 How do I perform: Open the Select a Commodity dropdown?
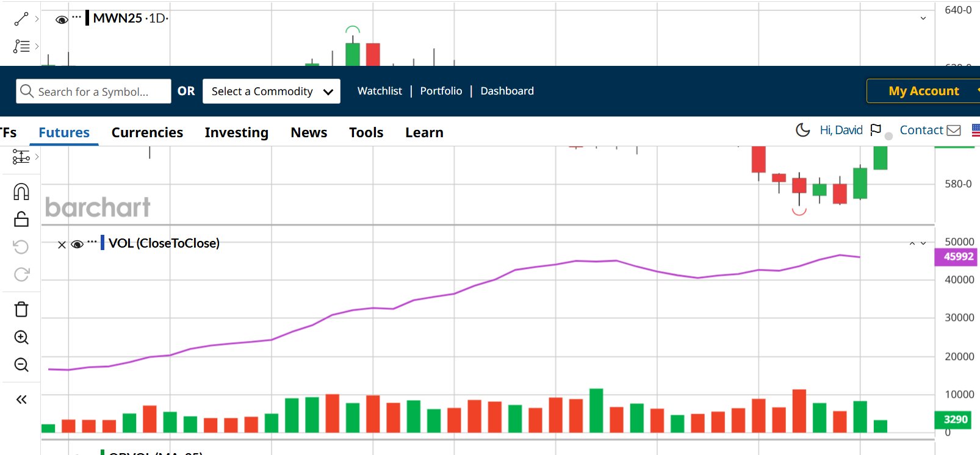pos(271,91)
